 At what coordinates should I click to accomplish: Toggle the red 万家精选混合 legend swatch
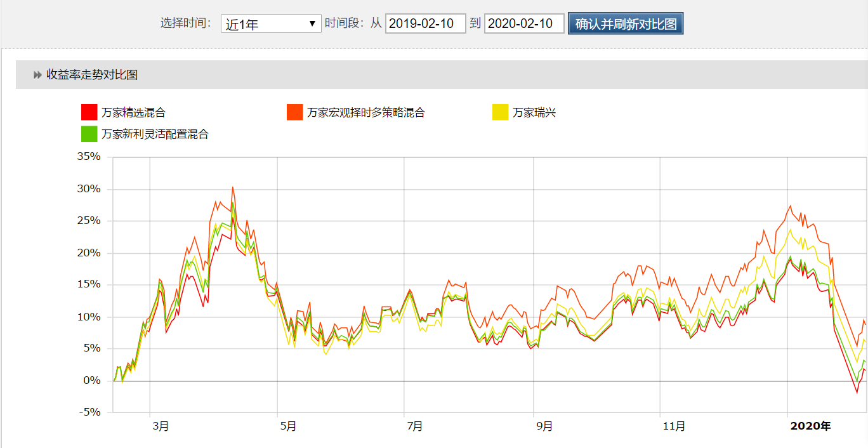coord(89,112)
